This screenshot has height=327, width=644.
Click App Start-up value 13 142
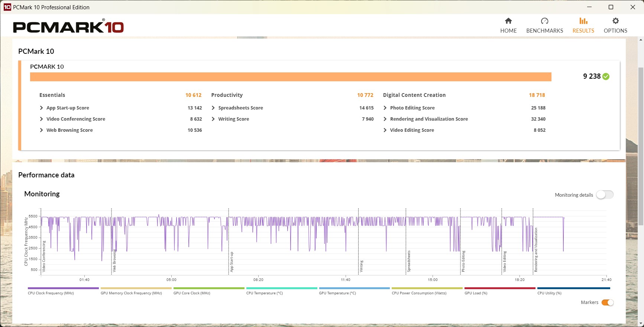point(195,108)
